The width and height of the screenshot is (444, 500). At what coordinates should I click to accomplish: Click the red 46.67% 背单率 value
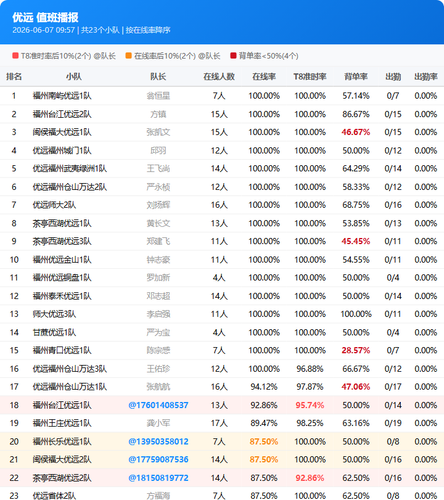(356, 132)
